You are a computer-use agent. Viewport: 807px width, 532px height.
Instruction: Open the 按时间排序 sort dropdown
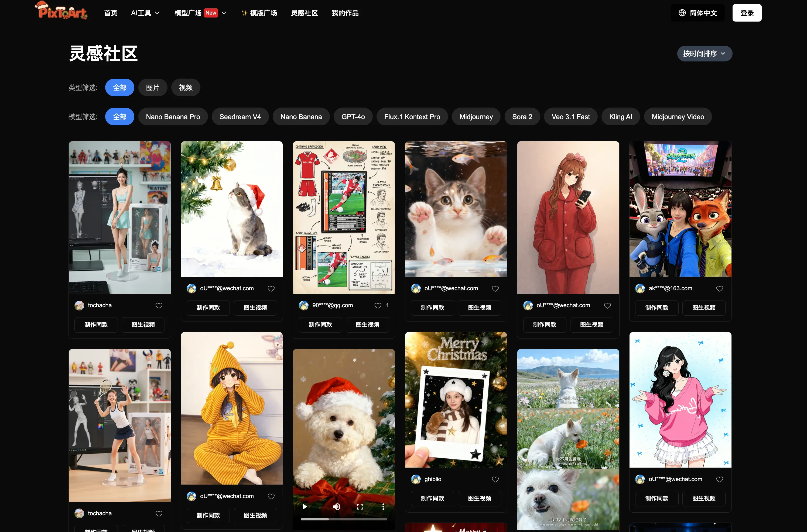704,54
